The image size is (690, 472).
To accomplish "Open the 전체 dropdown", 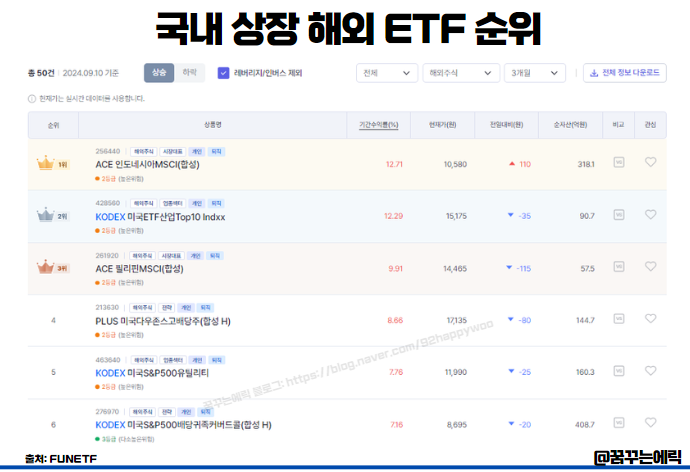I will (x=386, y=73).
